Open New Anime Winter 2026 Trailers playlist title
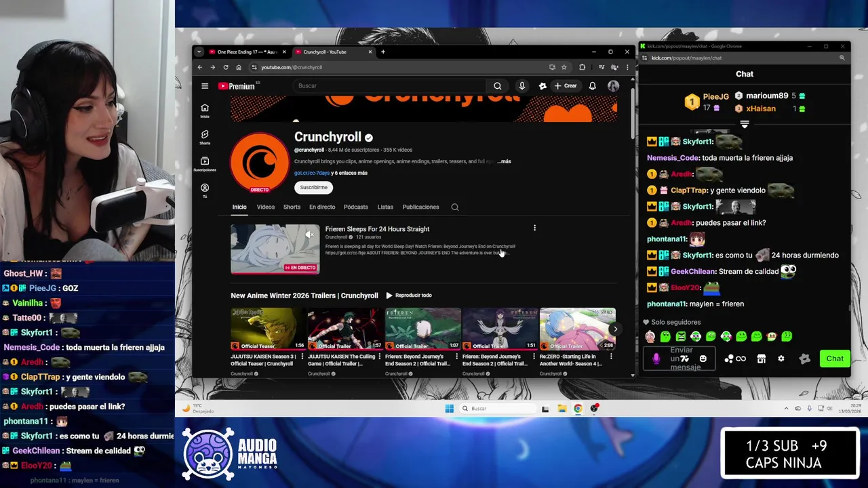 [x=304, y=296]
